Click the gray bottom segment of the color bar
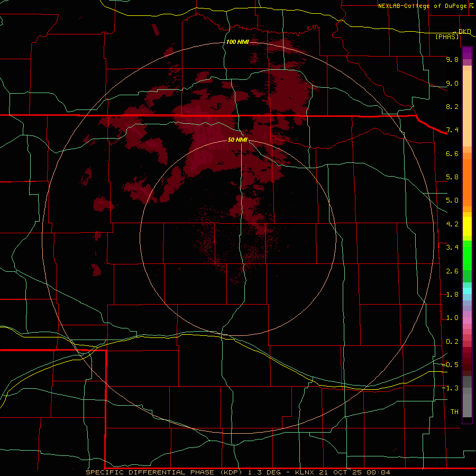This screenshot has width=476, height=476. 467,402
